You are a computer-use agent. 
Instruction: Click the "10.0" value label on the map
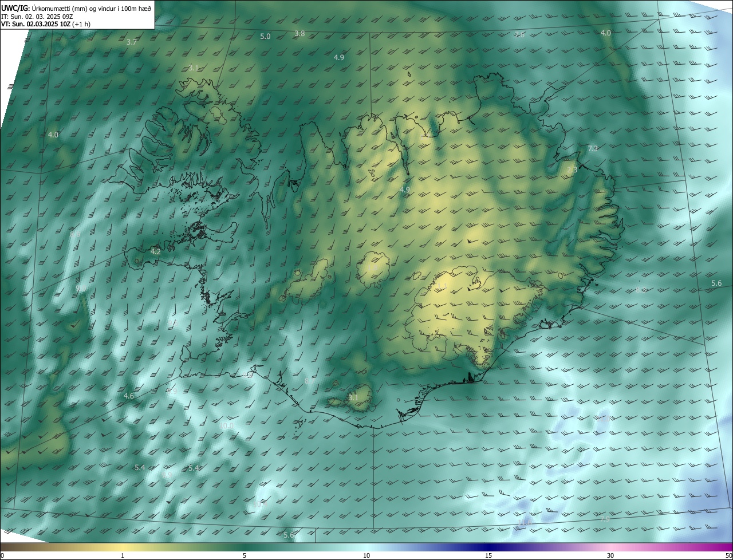click(x=227, y=425)
